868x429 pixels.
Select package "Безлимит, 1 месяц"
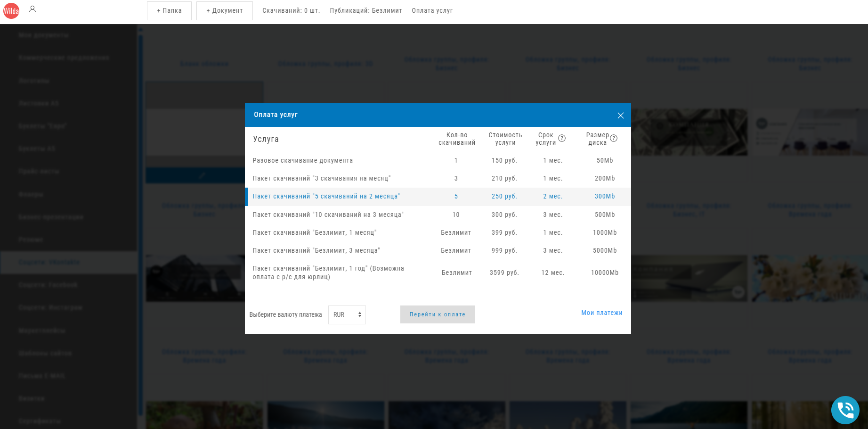coord(438,233)
